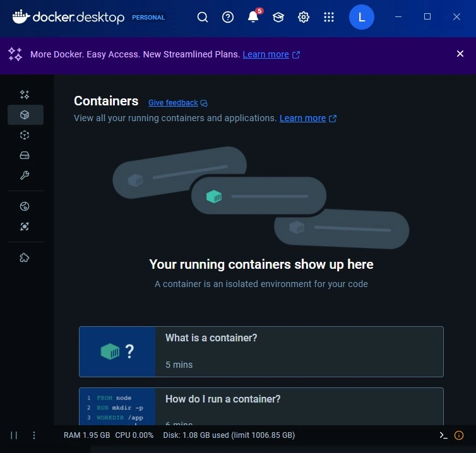The width and height of the screenshot is (476, 453).
Task: Click the Containers page heading
Action: click(106, 101)
